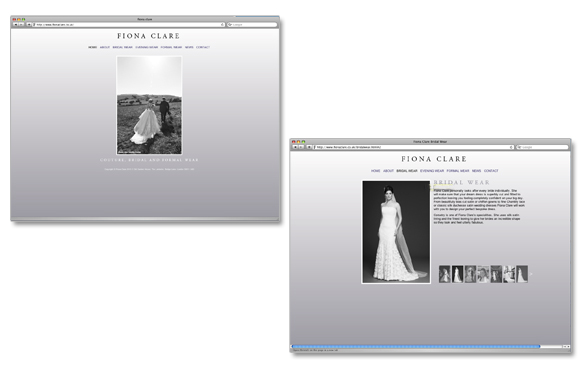This screenshot has height=386, width=580.
Task: Open NEWS in the home page window menu
Action: pyautogui.click(x=189, y=47)
